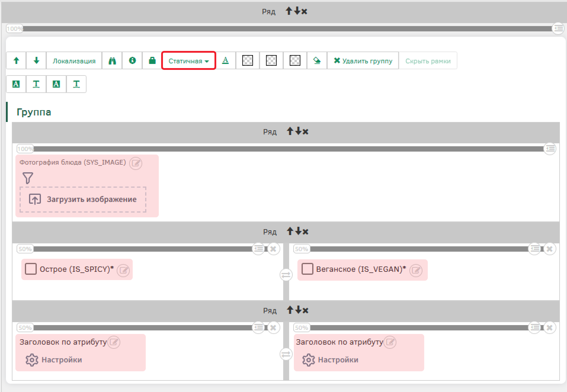Screen dimensions: 567x392
Task: Click the info circle icon
Action: coord(132,61)
